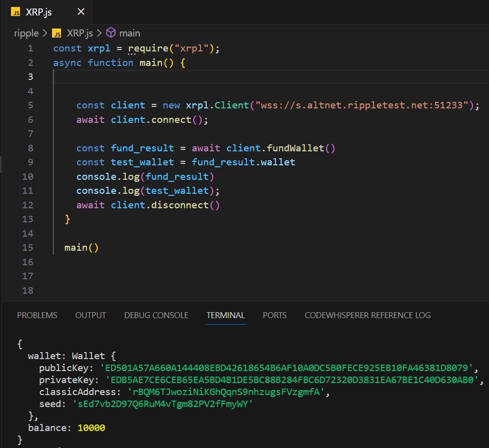Viewport: 489px width, 448px height.
Task: Open the CODEWHISPERER REFERENCE LOG panel
Action: point(367,315)
